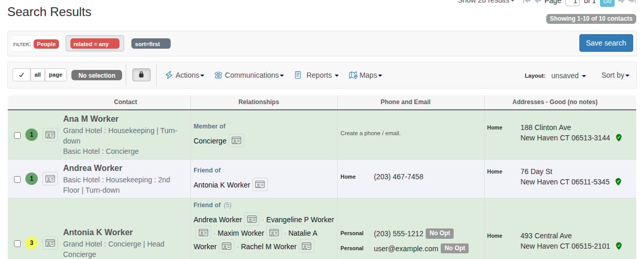This screenshot has height=259, width=644.
Task: Select all with the 'all' button
Action: 38,75
